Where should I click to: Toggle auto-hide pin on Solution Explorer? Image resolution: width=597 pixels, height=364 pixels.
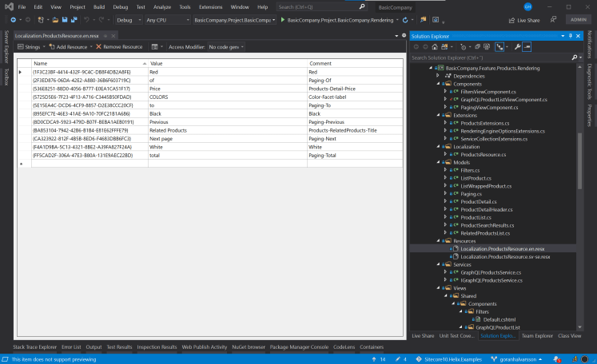[569, 37]
